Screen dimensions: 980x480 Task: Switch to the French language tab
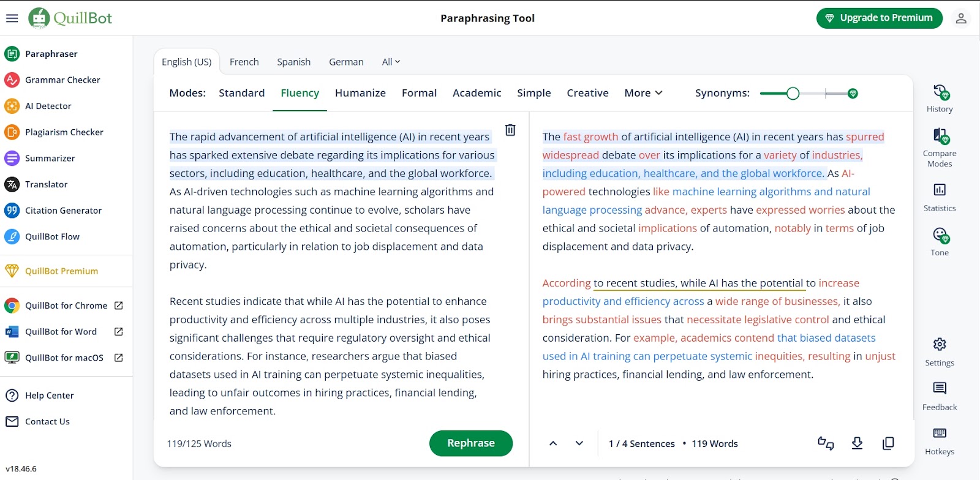[x=244, y=62]
